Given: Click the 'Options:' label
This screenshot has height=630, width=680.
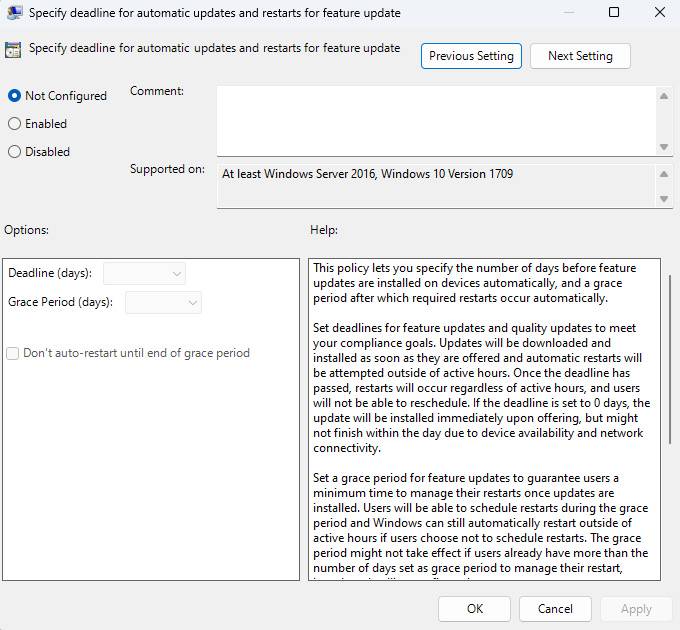Looking at the screenshot, I should click(26, 230).
